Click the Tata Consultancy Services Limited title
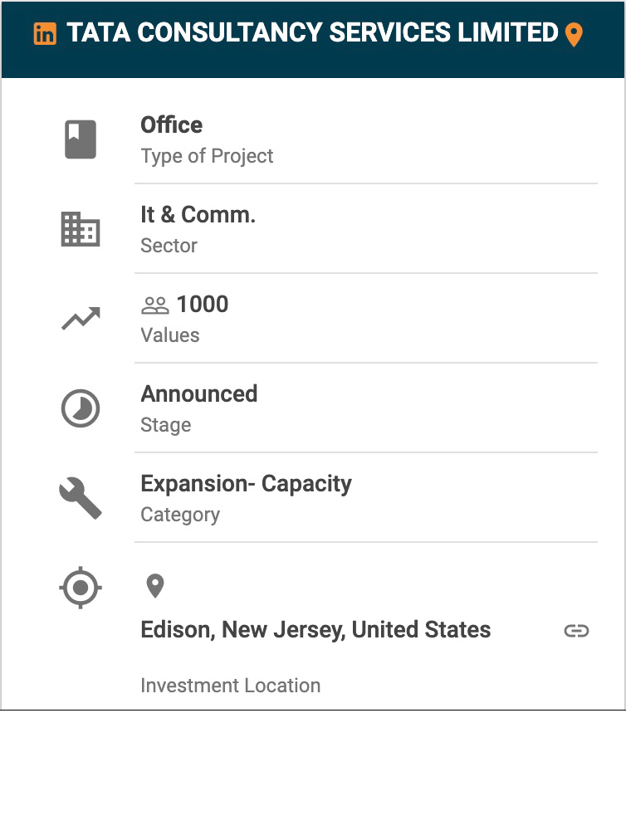 click(312, 33)
